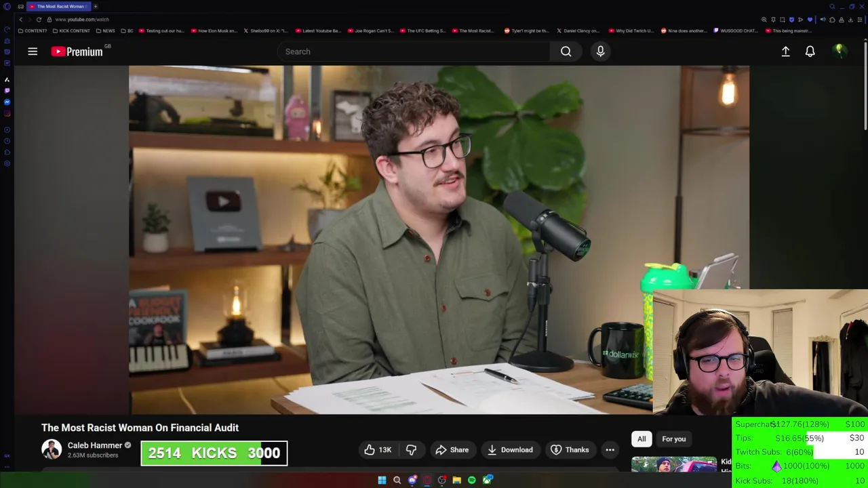Open 'How Elon Musk an...' bookmark

[214, 30]
